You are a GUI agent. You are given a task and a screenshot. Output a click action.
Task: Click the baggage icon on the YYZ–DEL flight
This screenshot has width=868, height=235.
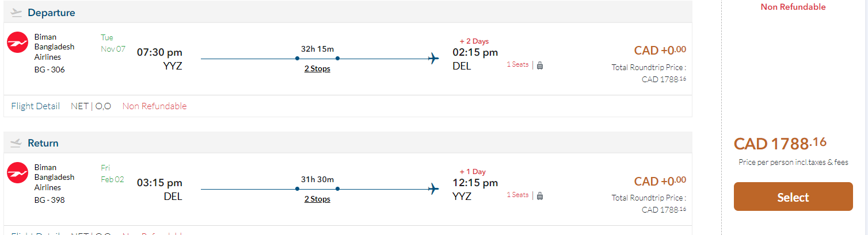click(x=540, y=66)
